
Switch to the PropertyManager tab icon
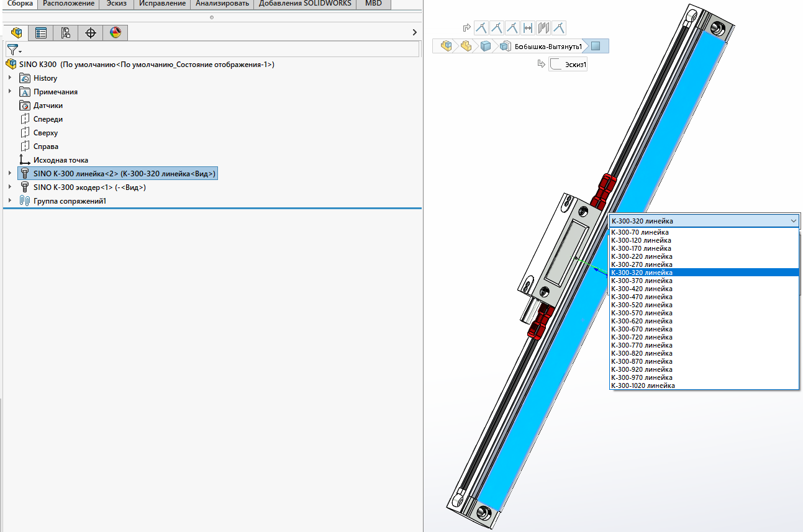point(41,33)
